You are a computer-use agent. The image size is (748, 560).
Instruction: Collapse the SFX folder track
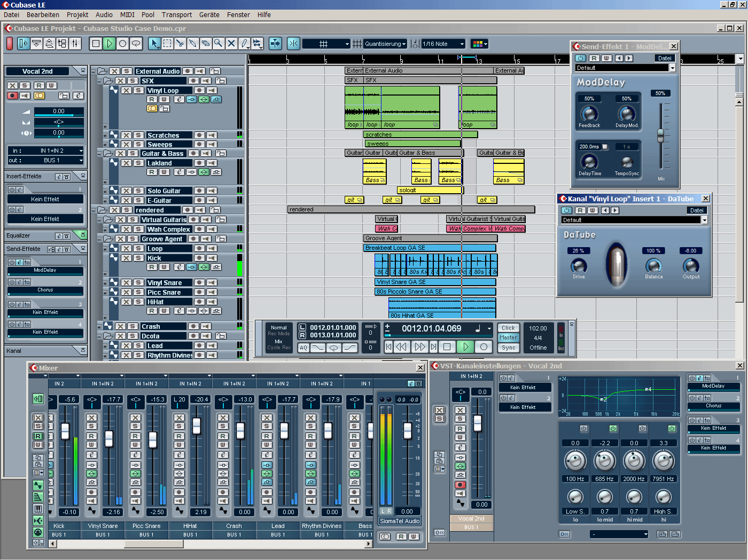coord(100,81)
